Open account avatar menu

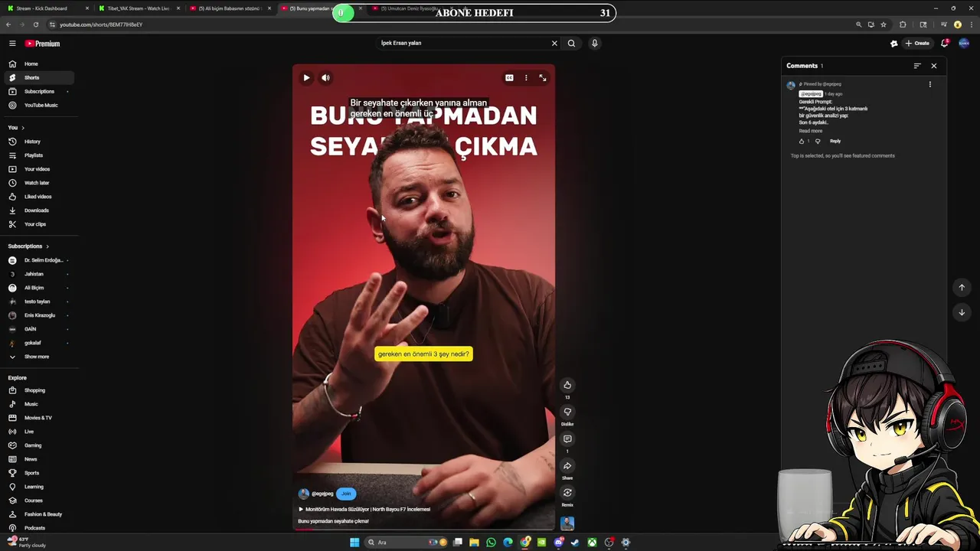coord(964,44)
